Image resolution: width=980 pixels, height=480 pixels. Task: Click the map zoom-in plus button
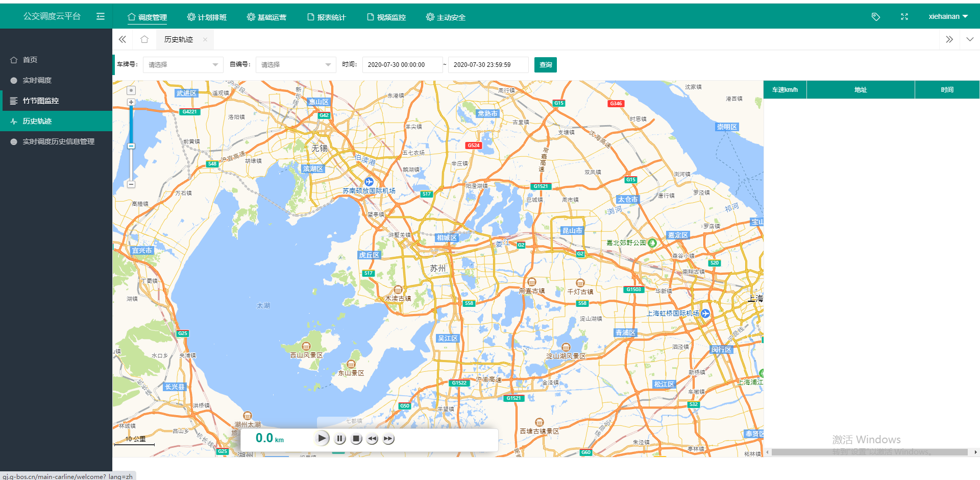tap(131, 102)
